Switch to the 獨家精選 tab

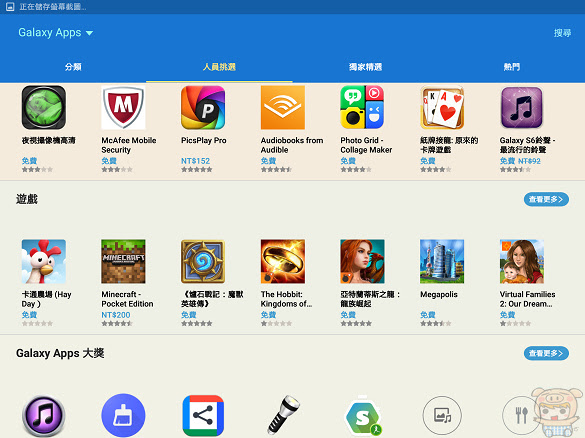(366, 67)
